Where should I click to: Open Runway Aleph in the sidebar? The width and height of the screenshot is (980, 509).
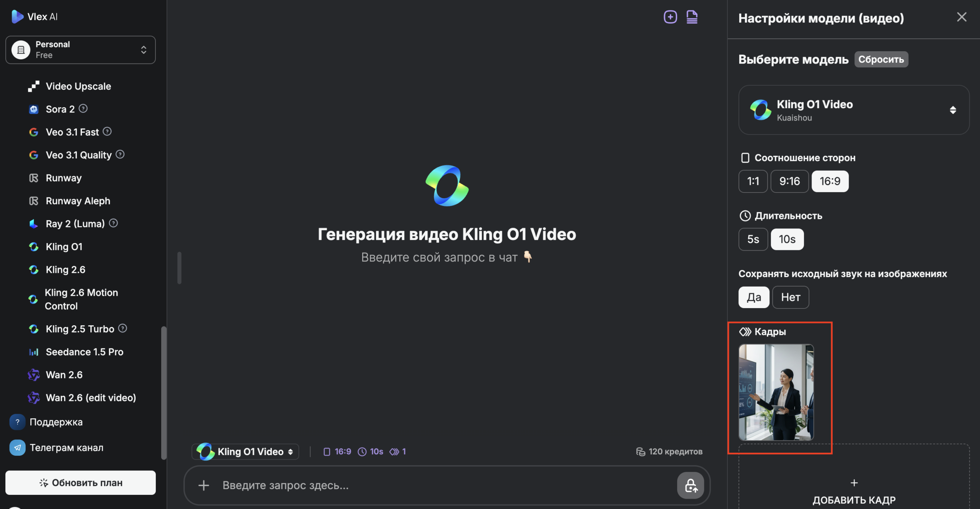78,201
